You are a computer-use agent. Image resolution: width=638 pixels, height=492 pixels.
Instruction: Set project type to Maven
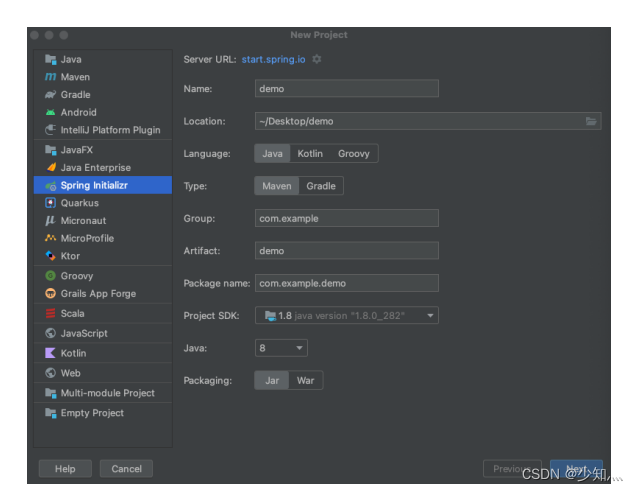click(277, 186)
